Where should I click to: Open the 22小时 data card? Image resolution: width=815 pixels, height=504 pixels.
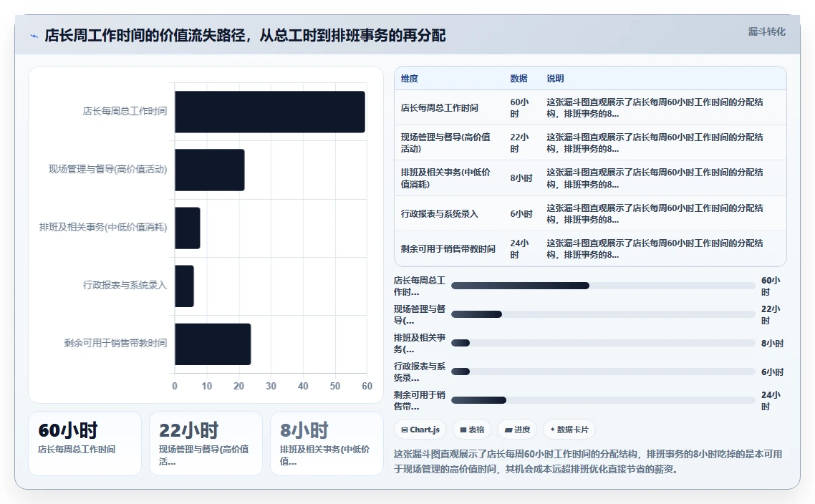[206, 443]
